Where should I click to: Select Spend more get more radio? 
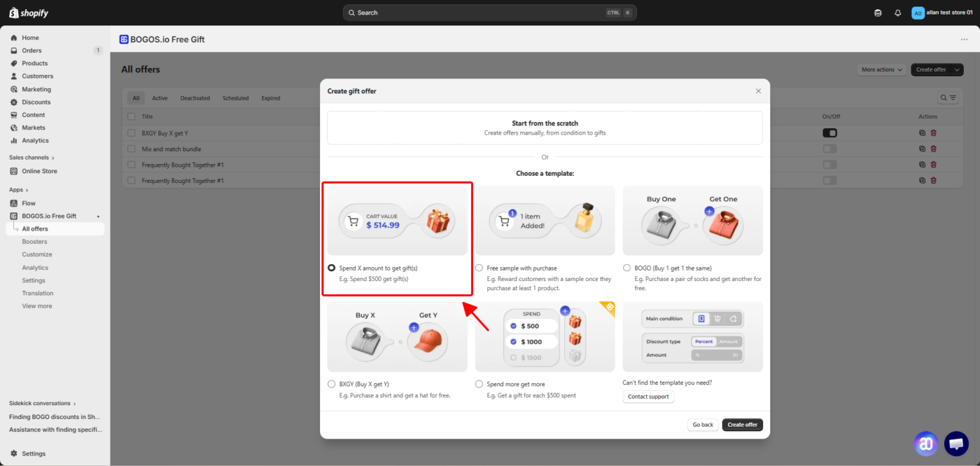click(480, 384)
